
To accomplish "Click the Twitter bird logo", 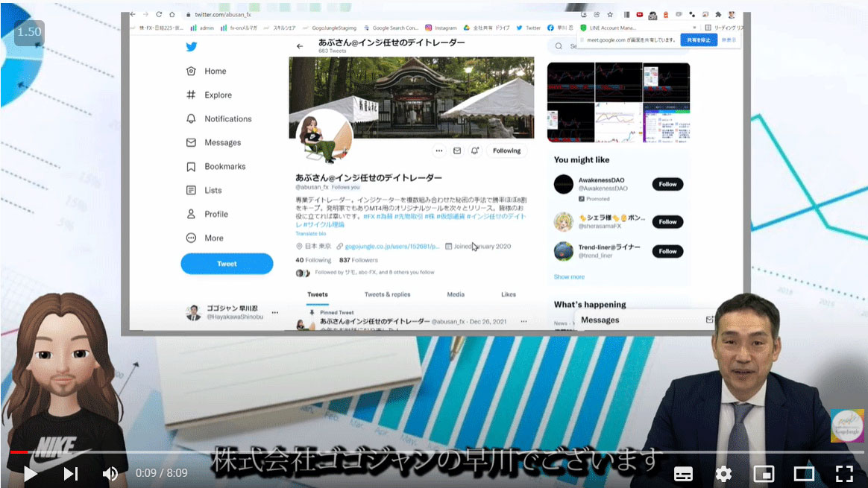I will pyautogui.click(x=192, y=46).
